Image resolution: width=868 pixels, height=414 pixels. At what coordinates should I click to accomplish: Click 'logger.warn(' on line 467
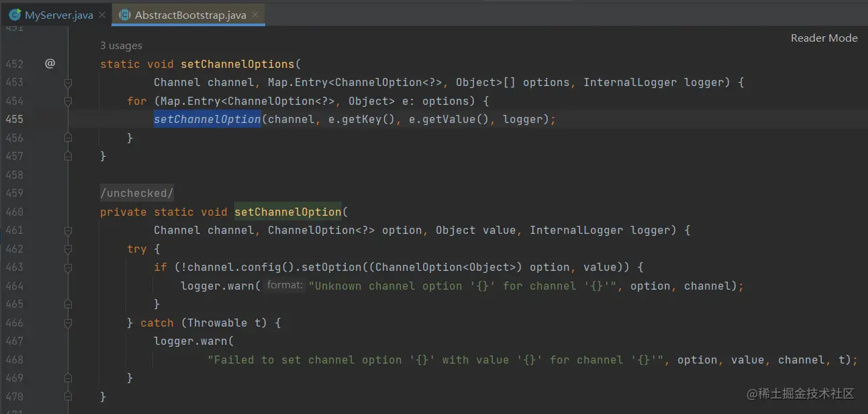(x=194, y=341)
